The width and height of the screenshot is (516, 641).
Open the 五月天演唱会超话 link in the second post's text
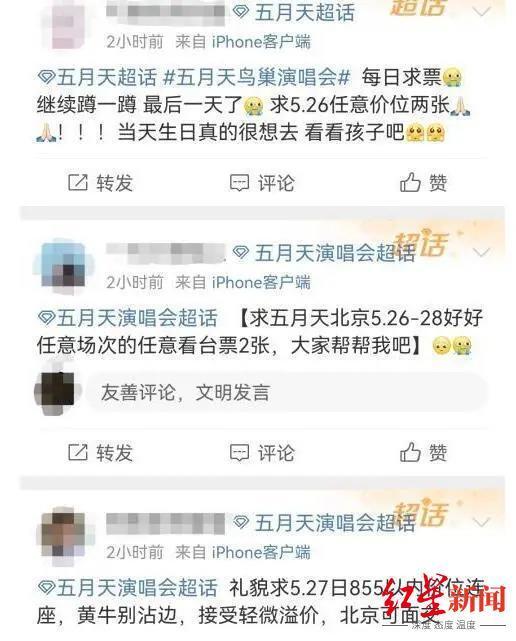pos(128,318)
